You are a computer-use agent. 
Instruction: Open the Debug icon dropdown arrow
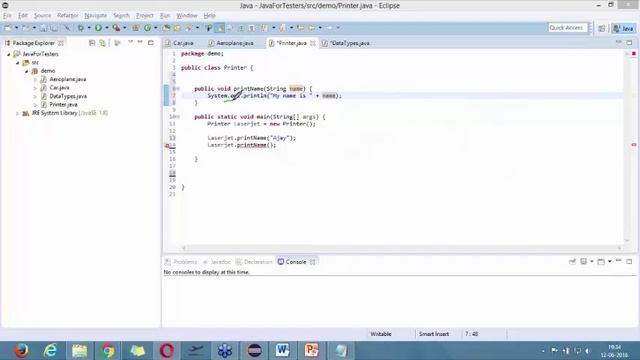[89, 28]
